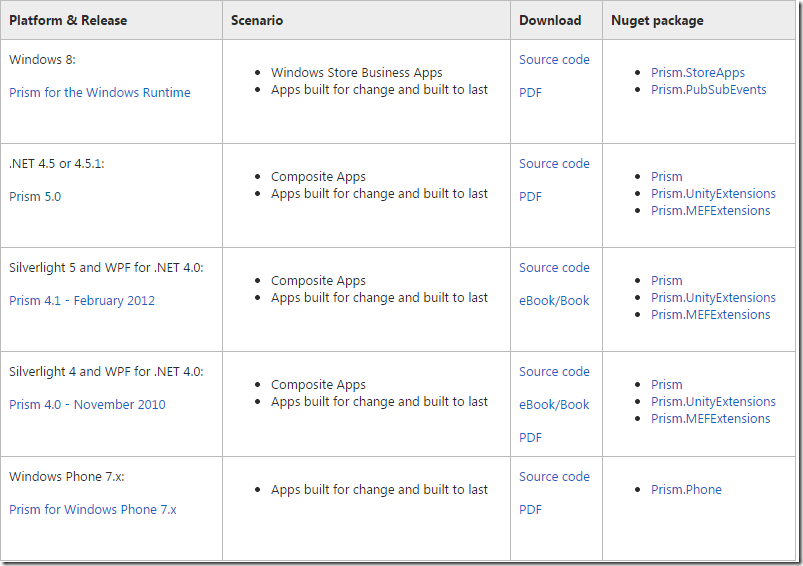Open Prism.MEFExtensions in the .NET 4.5 row
Image resolution: width=803 pixels, height=566 pixels.
[710, 211]
